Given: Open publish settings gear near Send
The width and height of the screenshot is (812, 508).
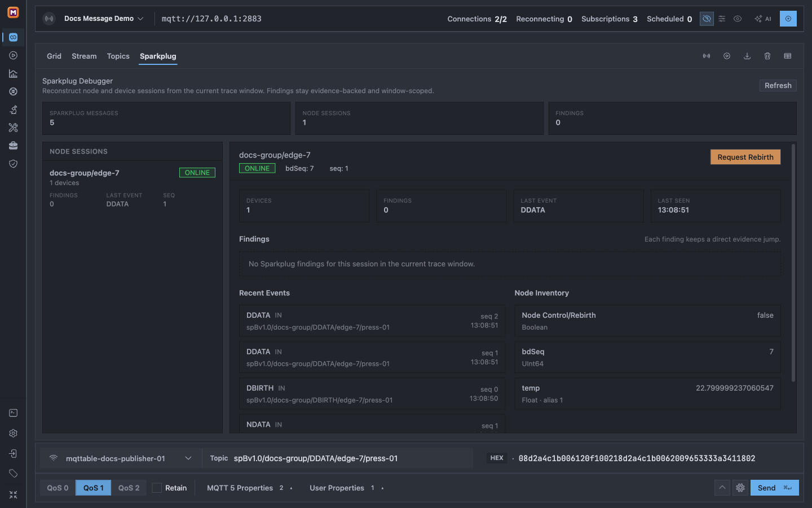Looking at the screenshot, I should [x=740, y=488].
